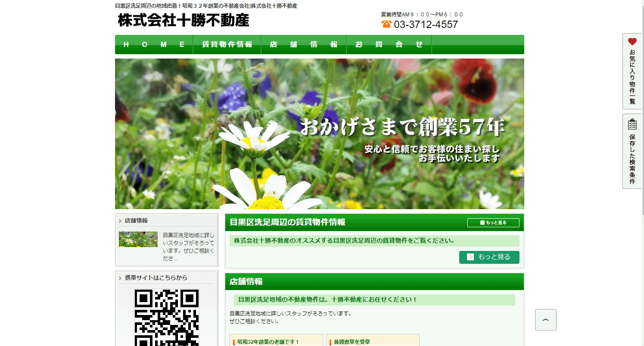Click the main flower banner image

pos(319,134)
